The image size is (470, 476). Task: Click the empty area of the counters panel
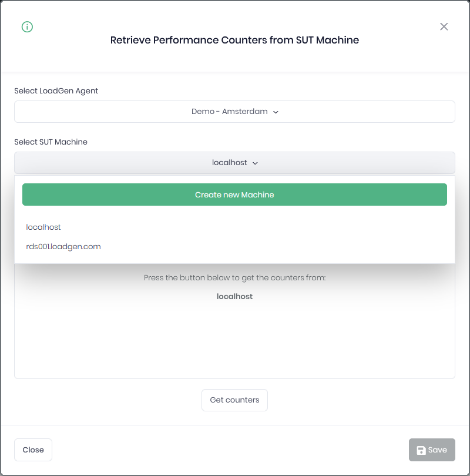pos(234,344)
